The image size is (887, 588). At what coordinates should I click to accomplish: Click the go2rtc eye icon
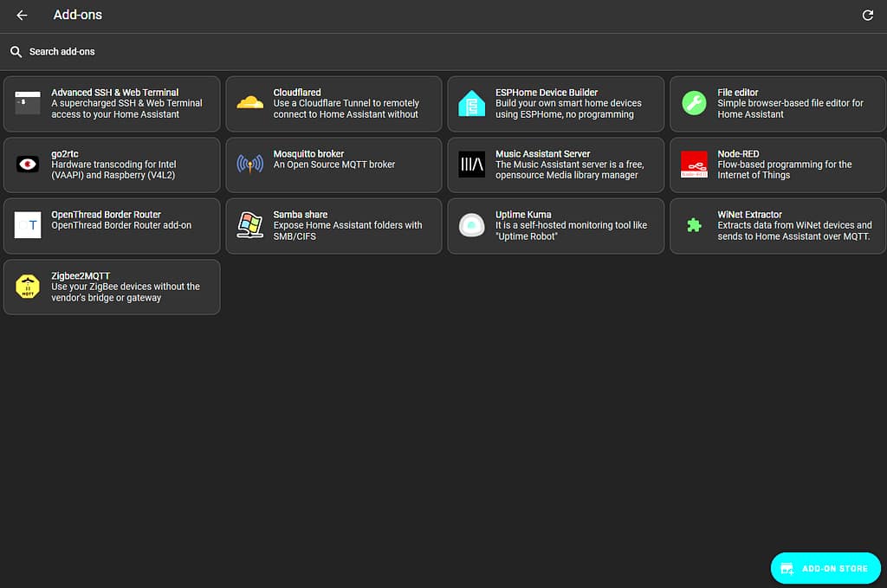coord(28,164)
